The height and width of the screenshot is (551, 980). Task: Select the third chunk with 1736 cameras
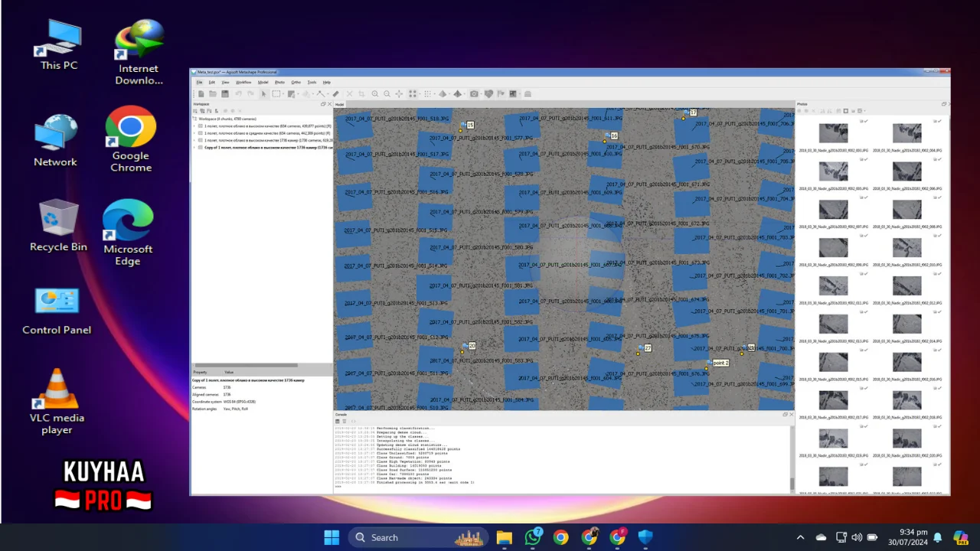pos(266,140)
